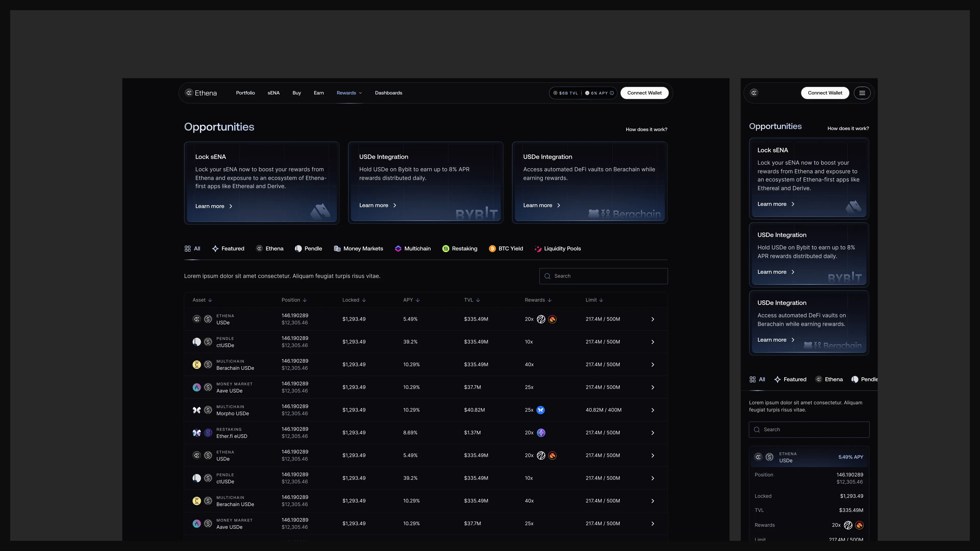Click the '$1.37M' TVL value
980x551 pixels.
tap(472, 433)
